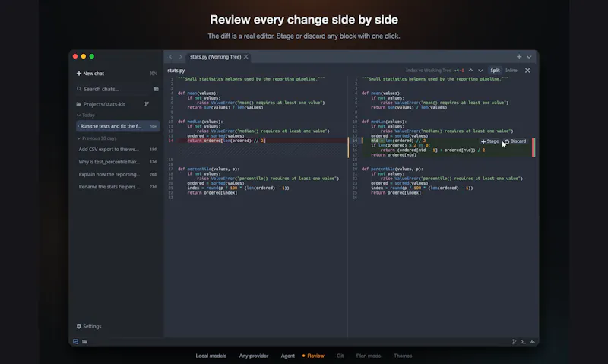Jump to the next change with down chevron
The width and height of the screenshot is (608, 364).
pyautogui.click(x=480, y=71)
